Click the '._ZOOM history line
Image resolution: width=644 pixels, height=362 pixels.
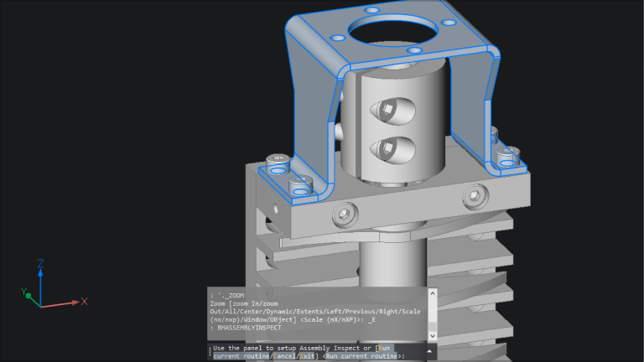tap(231, 295)
